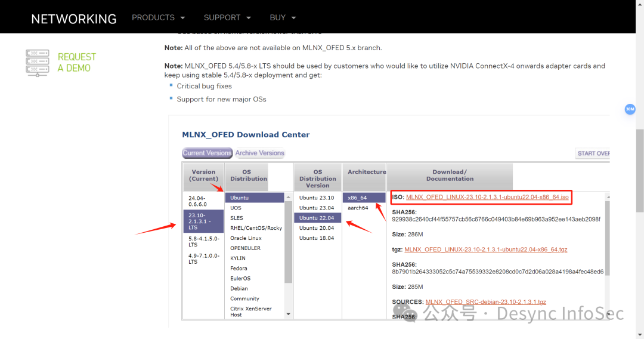Expand the PRODUCTS dropdown menu
Image resolution: width=644 pixels, height=339 pixels.
point(158,18)
